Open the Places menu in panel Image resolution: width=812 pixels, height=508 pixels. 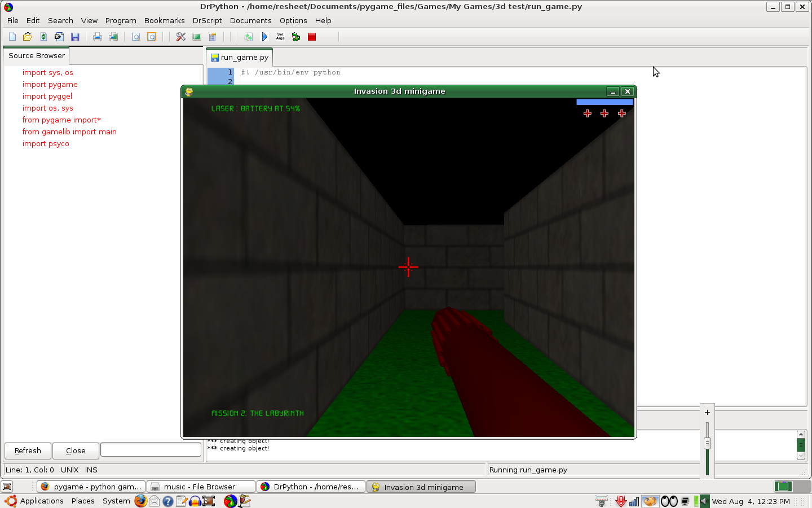click(x=83, y=501)
